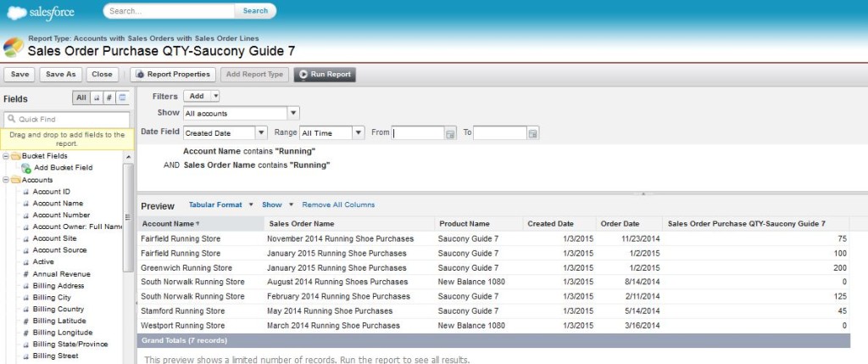Focus the From date input

coord(418,133)
